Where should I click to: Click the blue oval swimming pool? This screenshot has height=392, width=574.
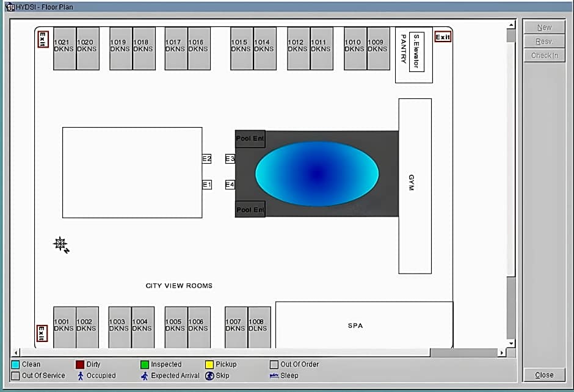pos(317,174)
